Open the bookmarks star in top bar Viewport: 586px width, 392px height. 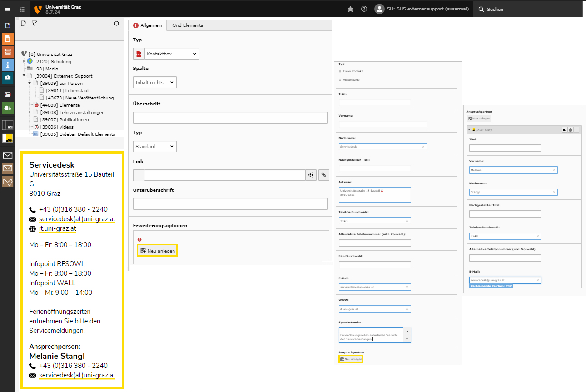(350, 9)
